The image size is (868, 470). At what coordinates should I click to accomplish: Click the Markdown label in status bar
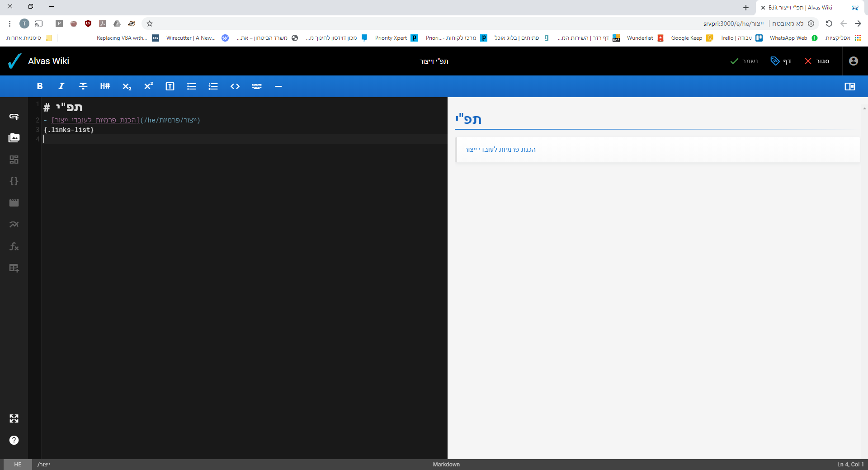click(x=446, y=465)
